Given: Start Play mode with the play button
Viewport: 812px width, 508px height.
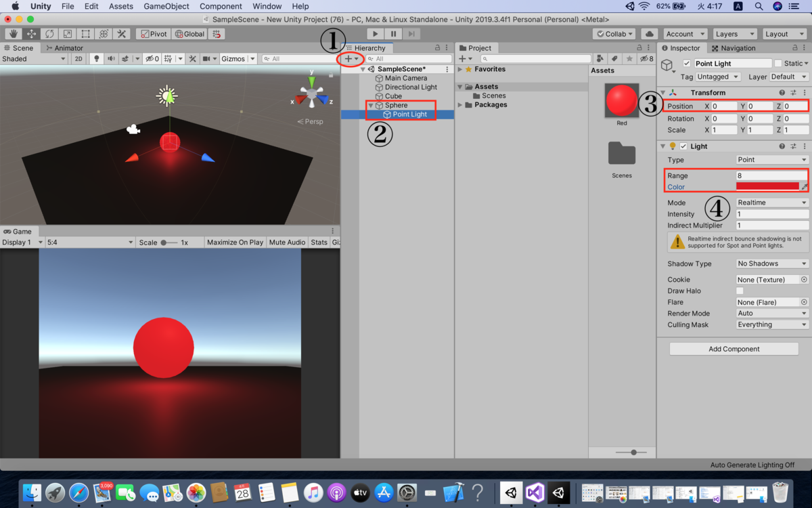Looking at the screenshot, I should coord(375,34).
